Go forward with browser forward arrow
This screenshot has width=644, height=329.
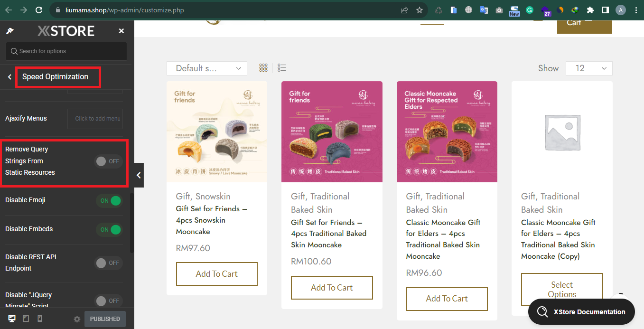pyautogui.click(x=24, y=10)
